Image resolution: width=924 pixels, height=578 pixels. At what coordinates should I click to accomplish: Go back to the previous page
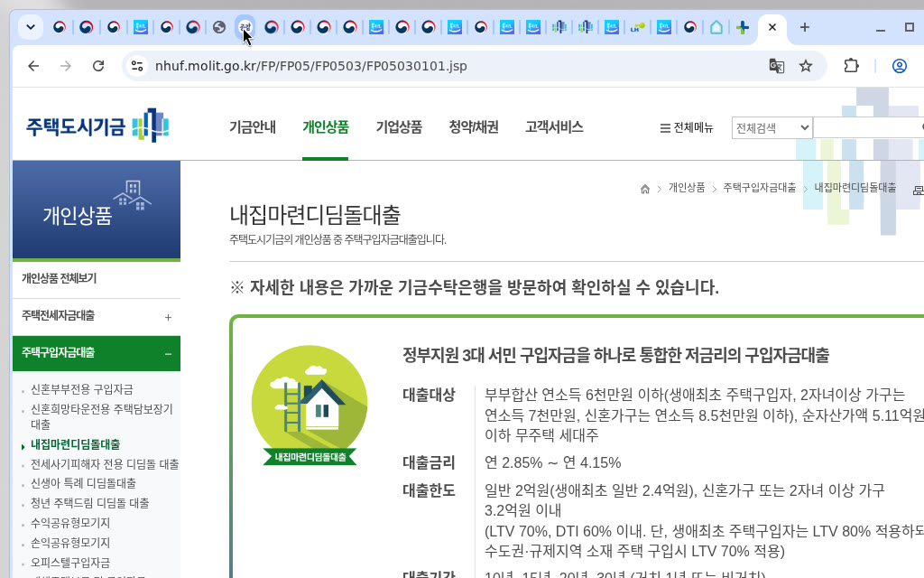pyautogui.click(x=33, y=66)
